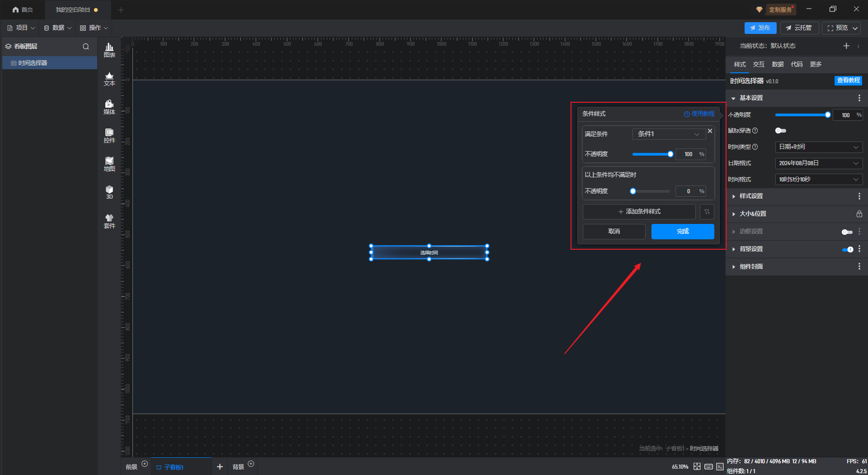Enable the 边框设置 toggle
The height and width of the screenshot is (475, 868).
coord(847,232)
